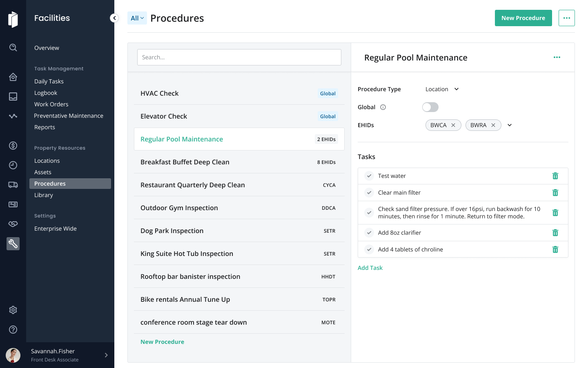This screenshot has height=368, width=588.
Task: Delete the 'Add 8oz clarifier' task
Action: [555, 233]
